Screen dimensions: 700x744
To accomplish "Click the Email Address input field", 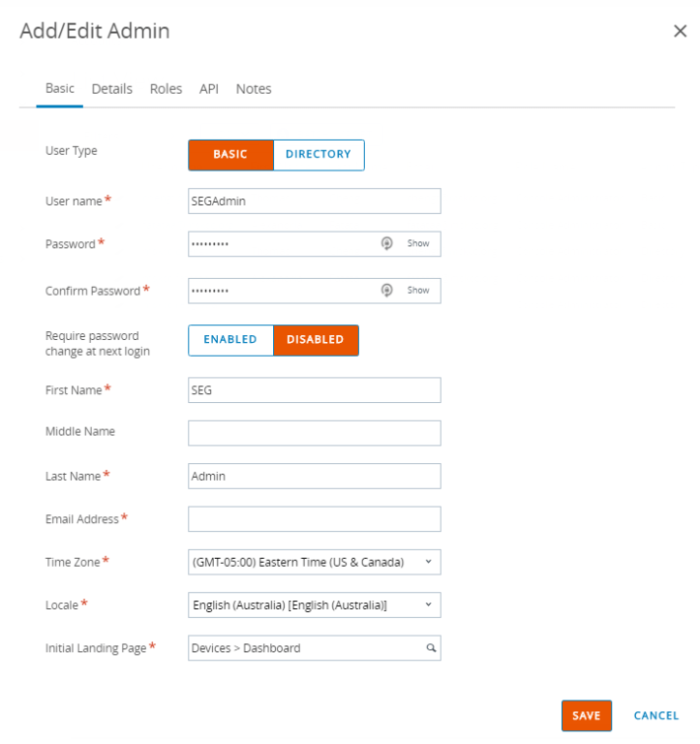I will coord(314,519).
